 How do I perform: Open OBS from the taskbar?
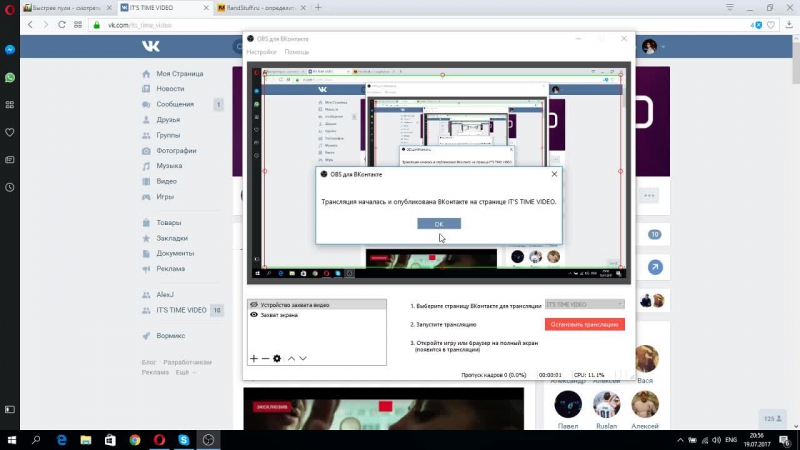(208, 440)
